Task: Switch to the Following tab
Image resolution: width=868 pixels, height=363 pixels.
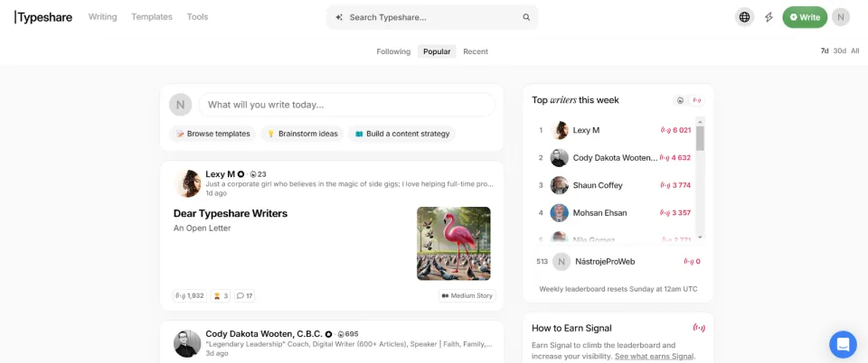Action: click(x=393, y=51)
